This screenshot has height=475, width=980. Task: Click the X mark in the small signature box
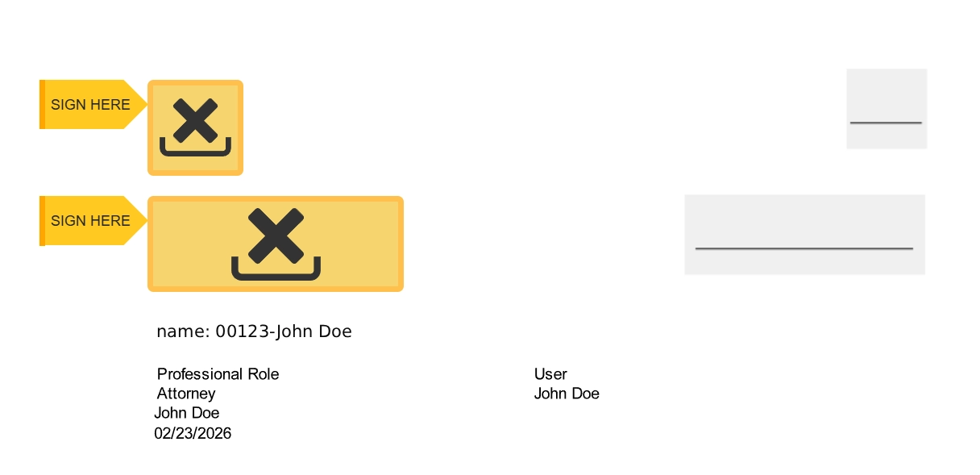(x=195, y=120)
